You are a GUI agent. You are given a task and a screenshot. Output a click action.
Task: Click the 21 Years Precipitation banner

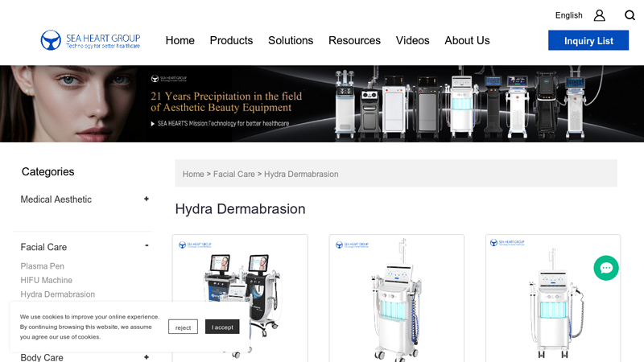click(322, 104)
